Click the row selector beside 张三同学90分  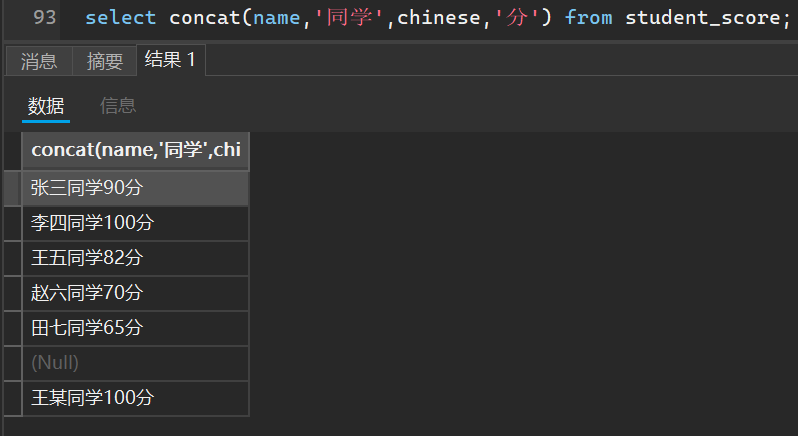click(13, 188)
